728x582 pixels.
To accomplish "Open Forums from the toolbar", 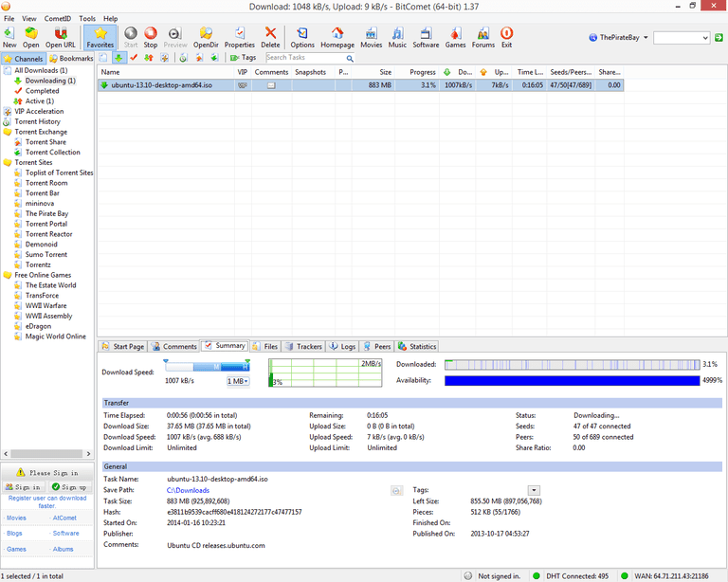I will 483,37.
